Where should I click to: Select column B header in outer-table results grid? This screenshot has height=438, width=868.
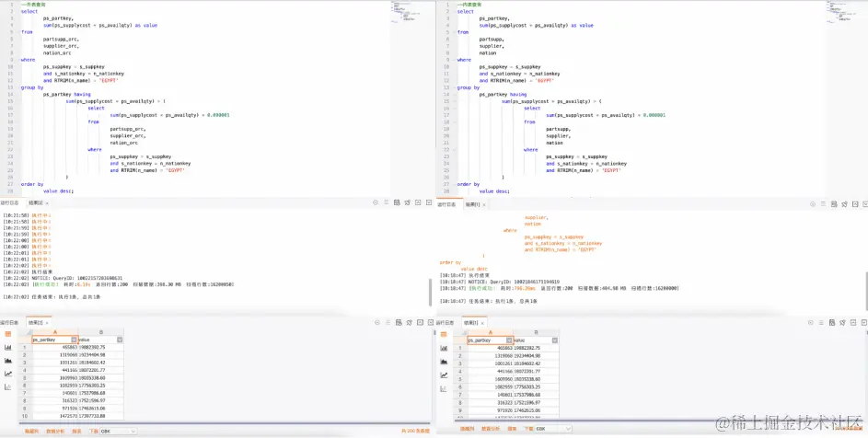coord(101,332)
